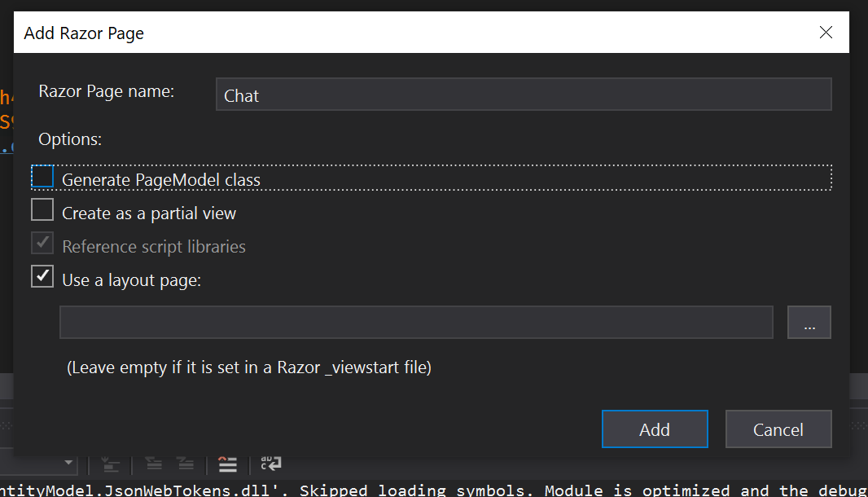Browse for layout page with ellipsis button
868x497 pixels.
(809, 323)
